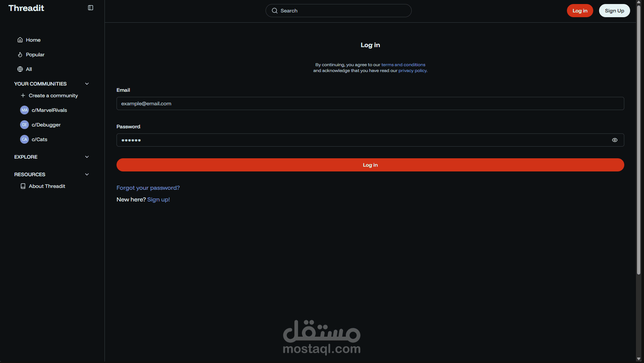
Task: Click the header Log in button
Action: (x=580, y=11)
